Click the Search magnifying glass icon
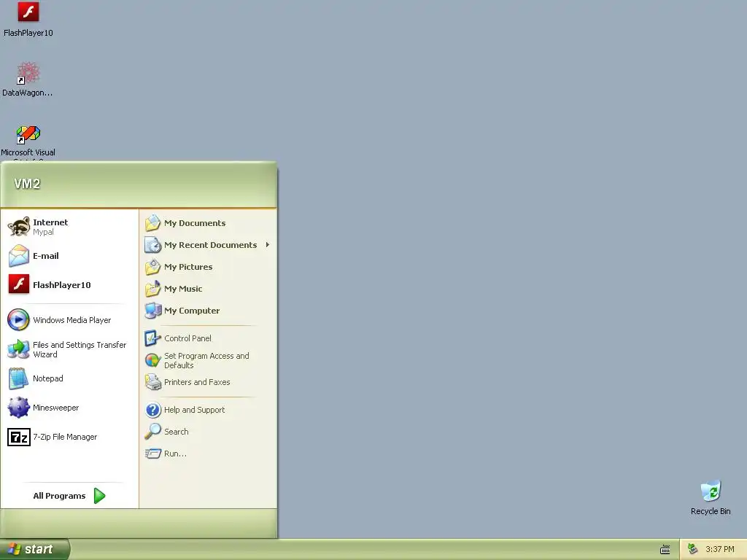Screen dimensions: 747x560 [x=153, y=432]
